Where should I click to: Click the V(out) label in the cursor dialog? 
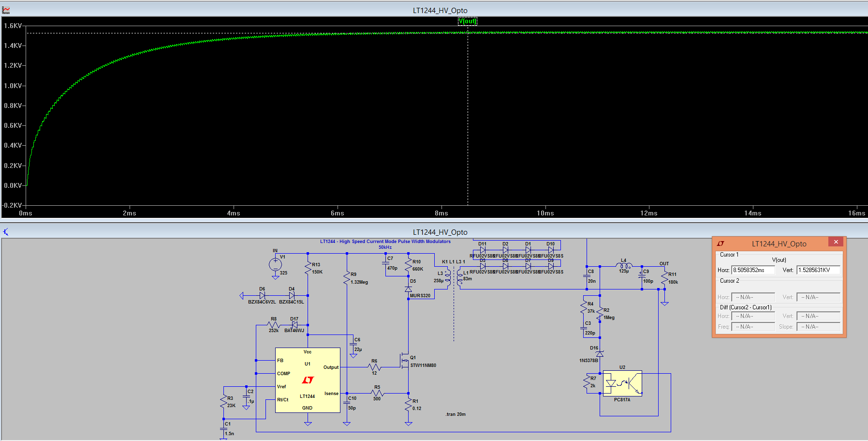(x=779, y=260)
